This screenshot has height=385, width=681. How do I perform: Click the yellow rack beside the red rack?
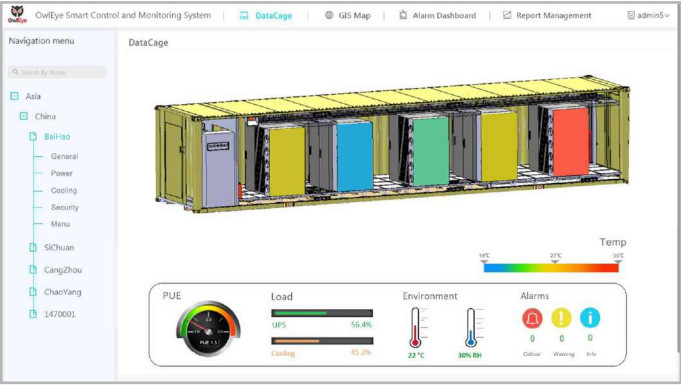point(499,146)
